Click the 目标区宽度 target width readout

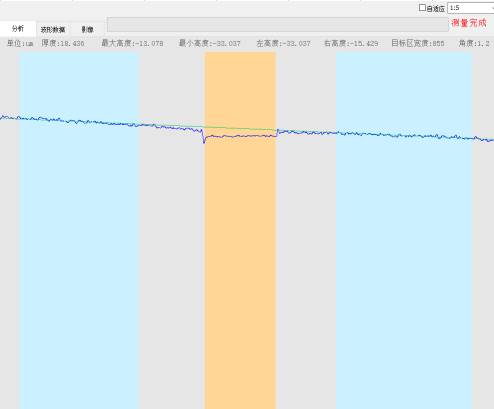(418, 43)
